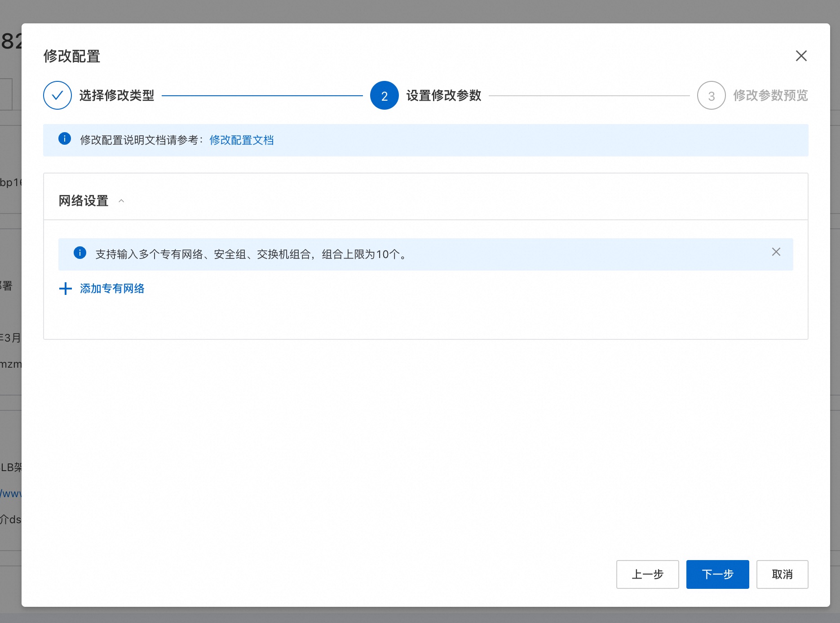Screen dimensions: 840x623
Task: Proceed with 下一步 button
Action: (717, 574)
